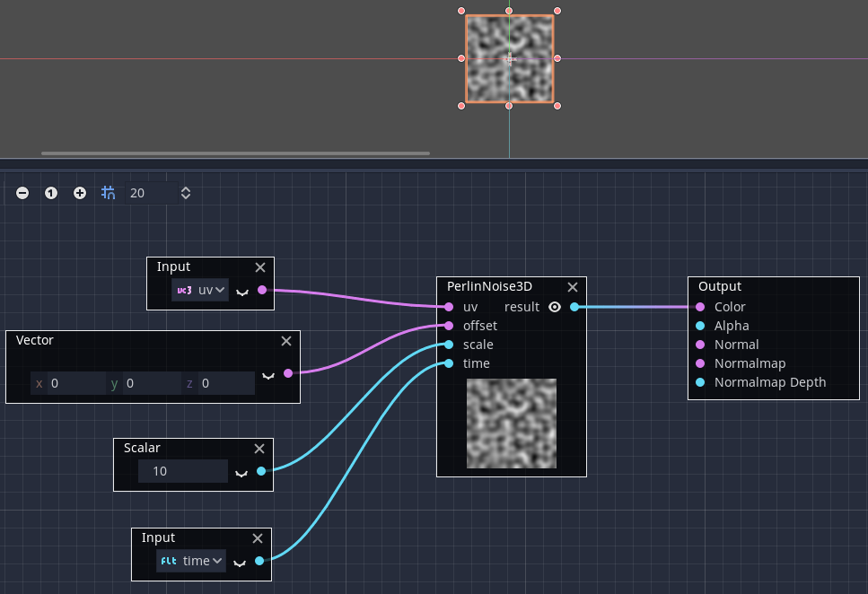Click the horizontal scrollbar above the graph
868x594 pixels.
pyautogui.click(x=235, y=153)
